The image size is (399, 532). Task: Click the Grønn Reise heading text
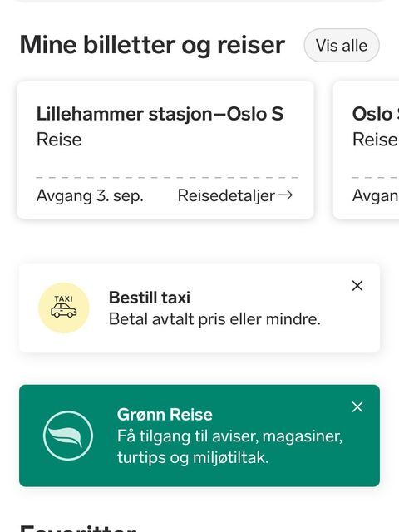165,415
